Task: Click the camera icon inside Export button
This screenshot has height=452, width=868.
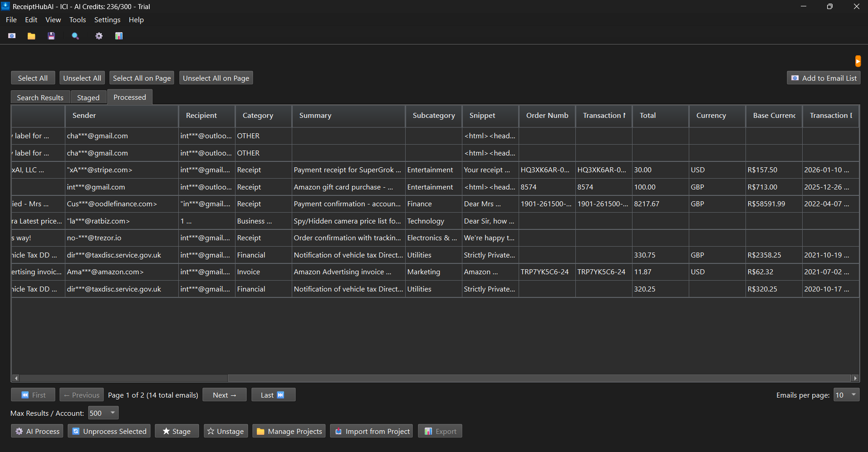Action: point(428,431)
